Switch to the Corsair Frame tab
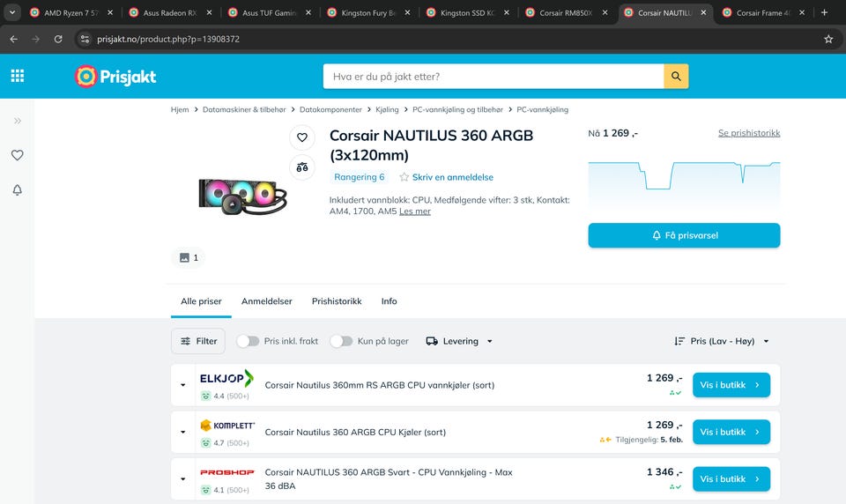846x504 pixels. [x=764, y=12]
